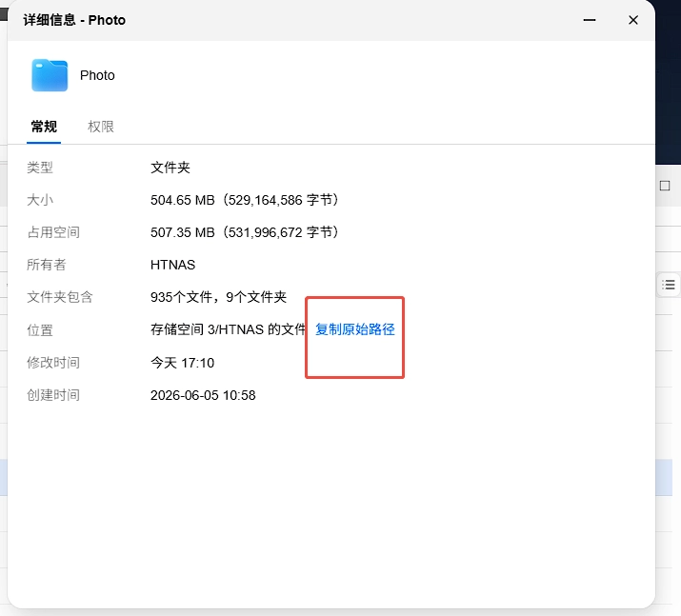Click the 2026-06-05 10:58 creation time

[x=203, y=395]
